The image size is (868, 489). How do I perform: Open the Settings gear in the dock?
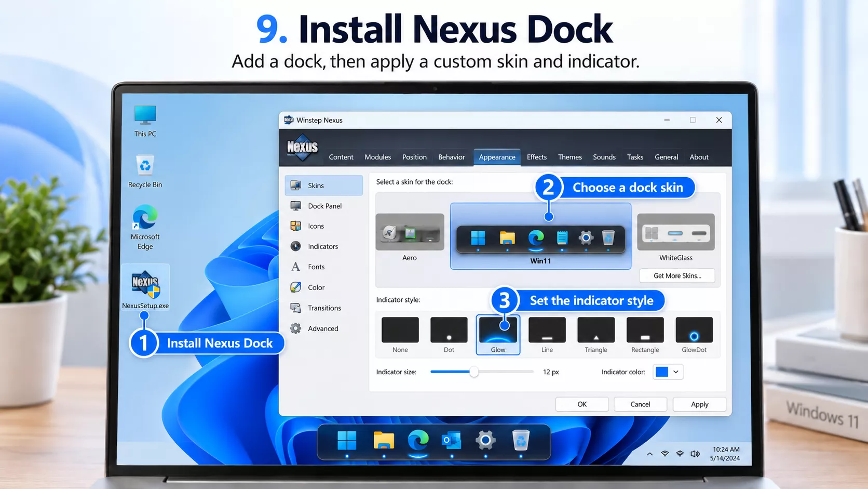(485, 441)
